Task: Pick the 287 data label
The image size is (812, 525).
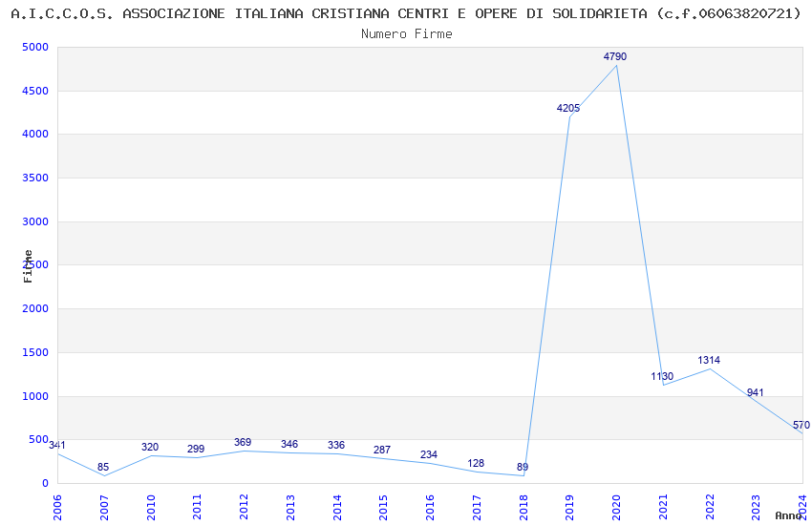Action: [x=382, y=450]
